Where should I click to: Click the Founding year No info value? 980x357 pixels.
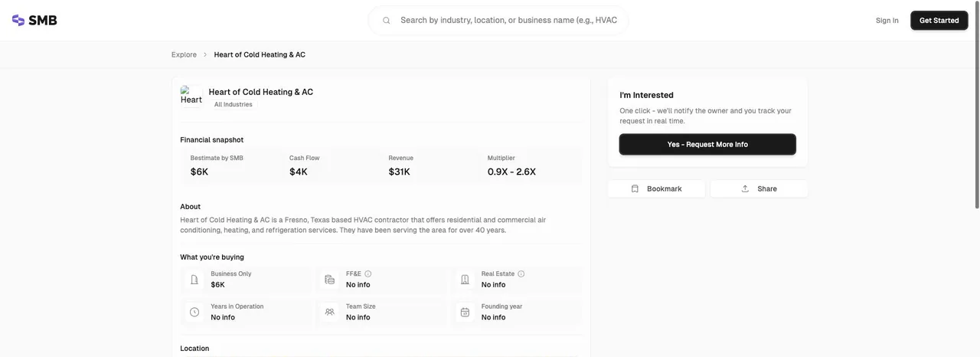point(494,317)
